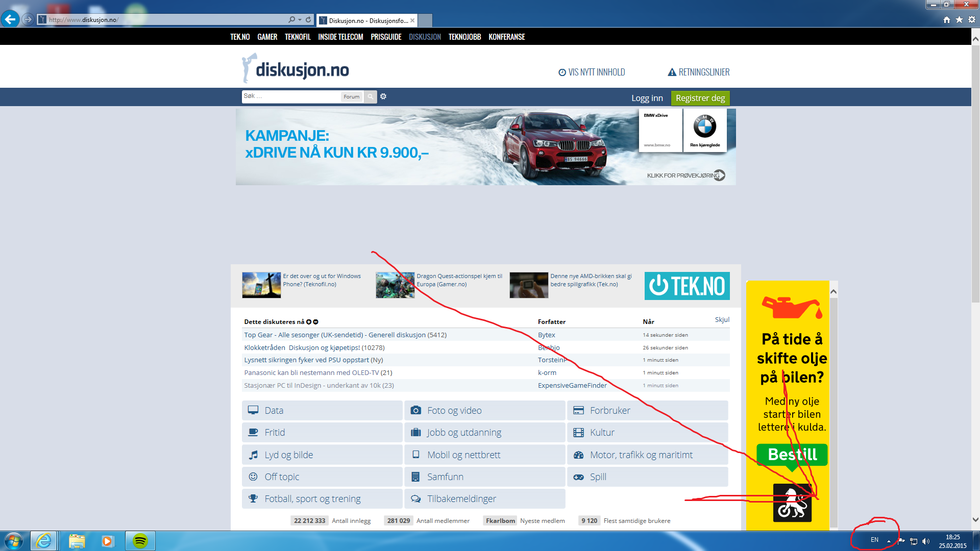Open Motor, trafikk og maritimt category

[648, 455]
